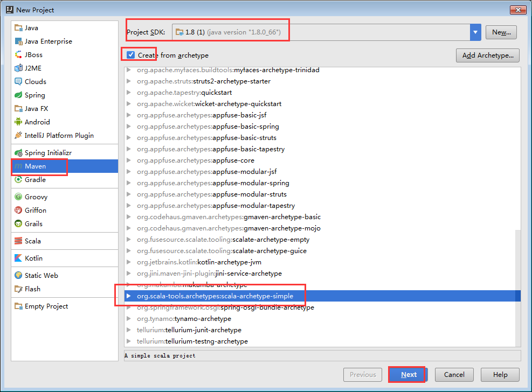Click the New... SDK button
Screen dimensions: 532x392
[501, 32]
